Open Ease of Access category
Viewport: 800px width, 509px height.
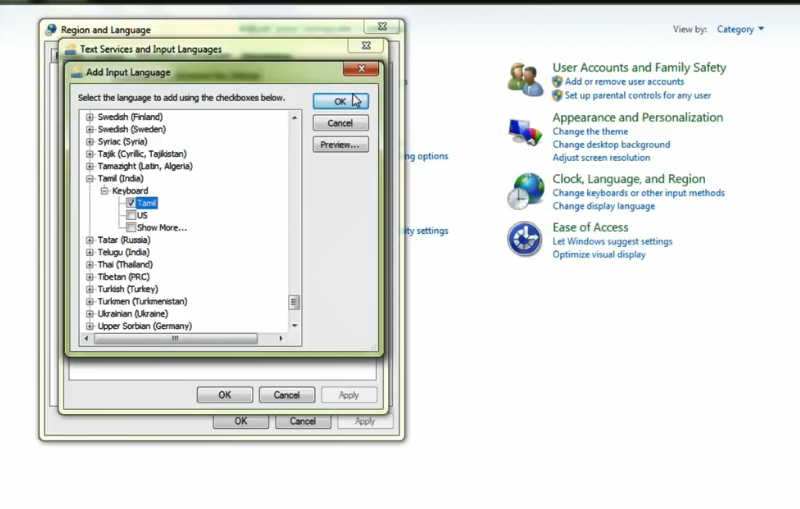[590, 227]
